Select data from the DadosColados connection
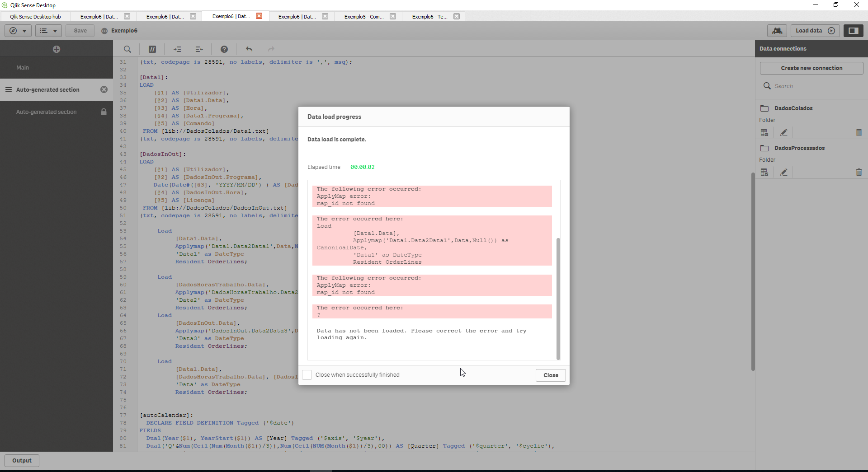The width and height of the screenshot is (868, 472). [x=764, y=132]
